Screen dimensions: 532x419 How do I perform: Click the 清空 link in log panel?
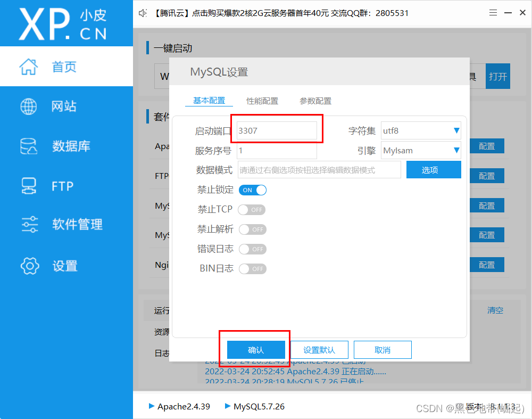point(495,310)
